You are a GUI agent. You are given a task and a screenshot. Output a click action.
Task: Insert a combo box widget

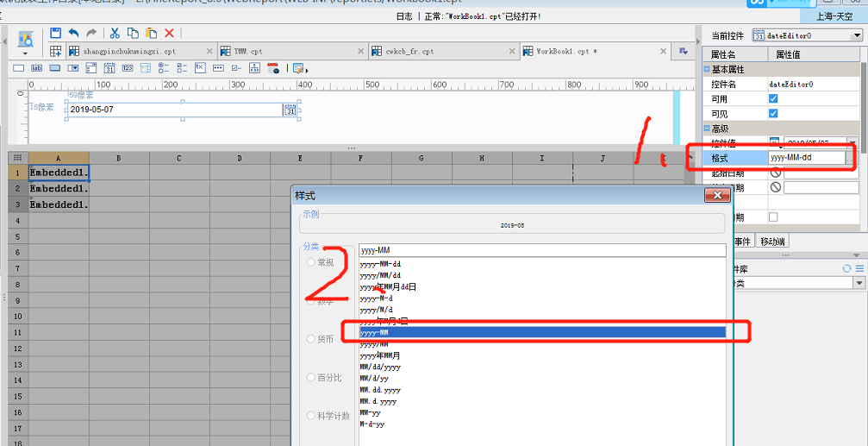tap(73, 68)
